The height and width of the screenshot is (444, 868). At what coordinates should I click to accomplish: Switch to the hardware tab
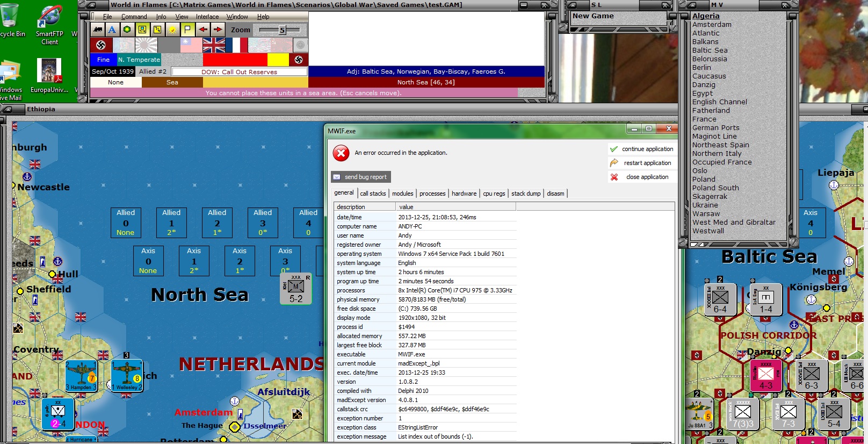pos(464,194)
